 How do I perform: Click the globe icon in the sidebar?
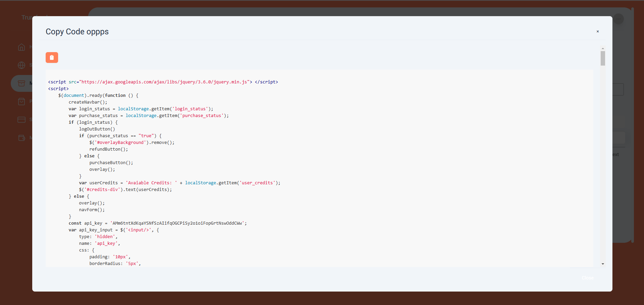point(21,65)
